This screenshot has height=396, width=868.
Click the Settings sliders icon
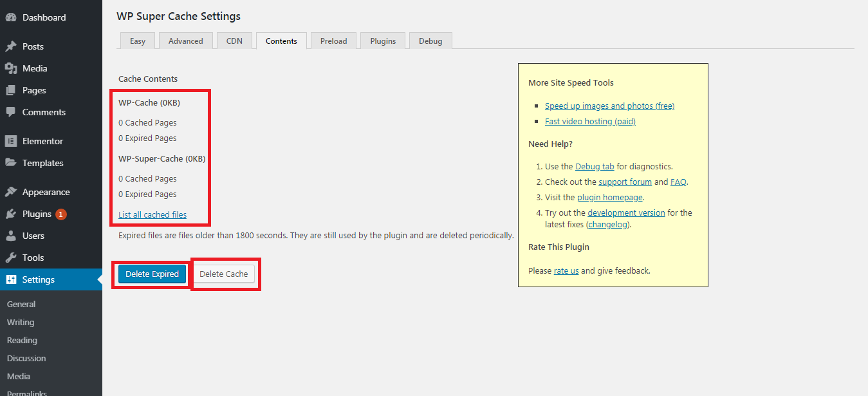click(x=10, y=279)
